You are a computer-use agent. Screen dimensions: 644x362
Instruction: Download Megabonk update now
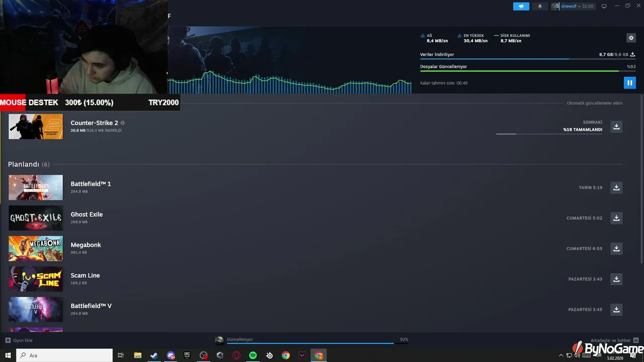[616, 248]
